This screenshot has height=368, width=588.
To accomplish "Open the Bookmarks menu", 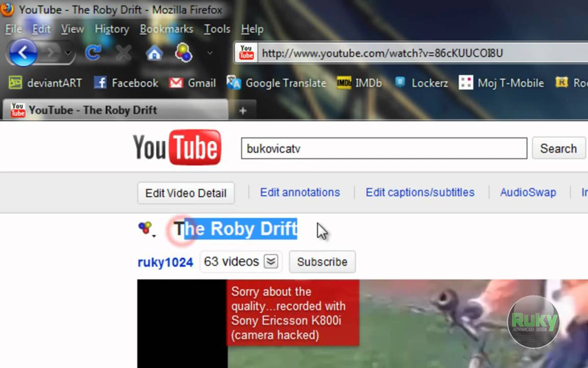I will coord(166,29).
